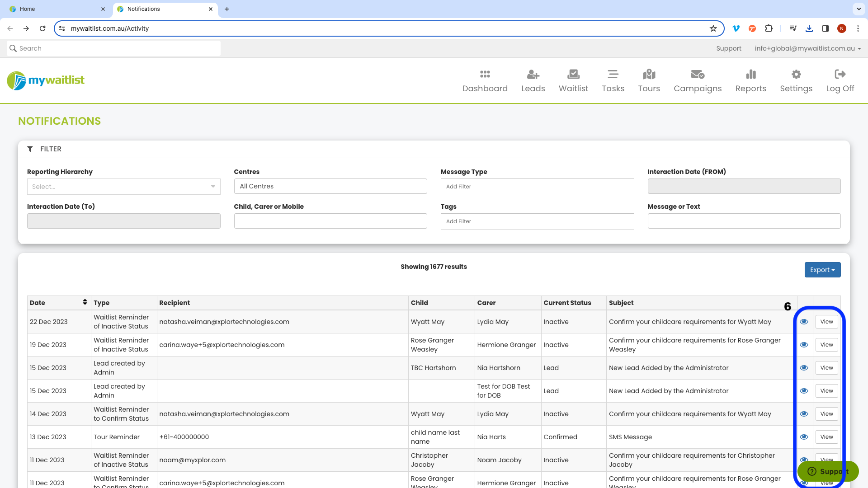868x488 pixels.
Task: Focus the Child, Carer or Mobile field
Action: [x=330, y=221]
